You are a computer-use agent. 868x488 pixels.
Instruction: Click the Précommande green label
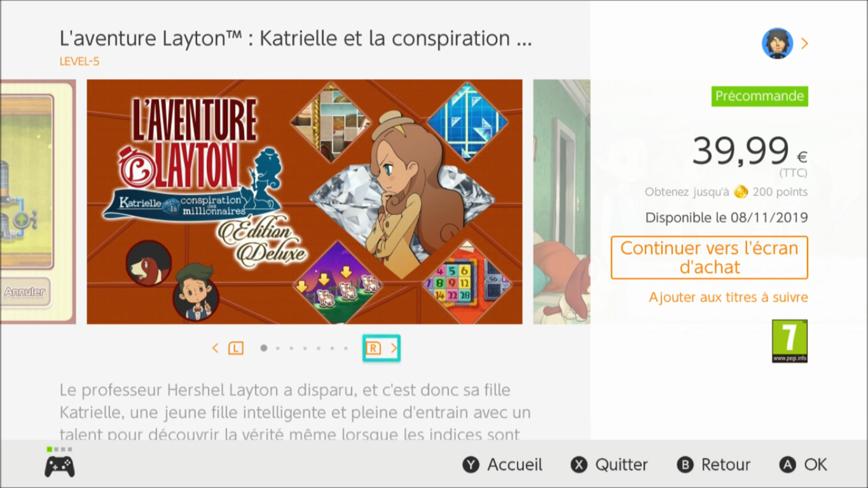[x=760, y=97]
